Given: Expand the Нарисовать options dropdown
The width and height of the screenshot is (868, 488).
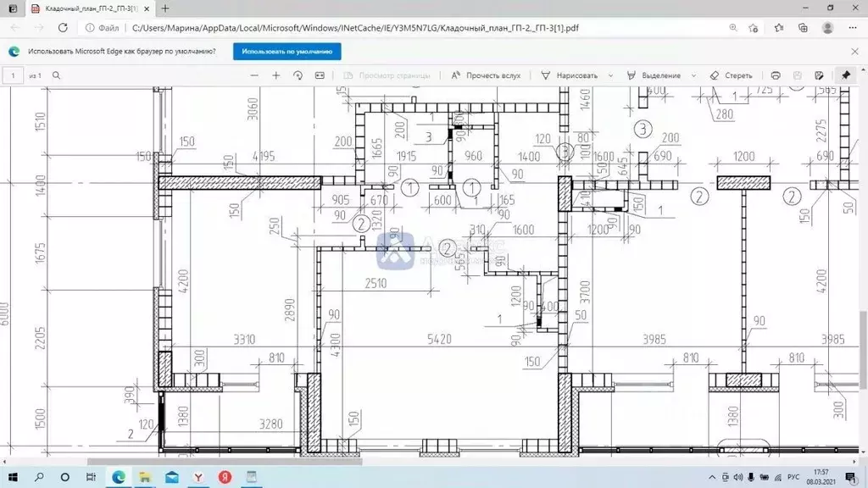Looking at the screenshot, I should coord(610,75).
